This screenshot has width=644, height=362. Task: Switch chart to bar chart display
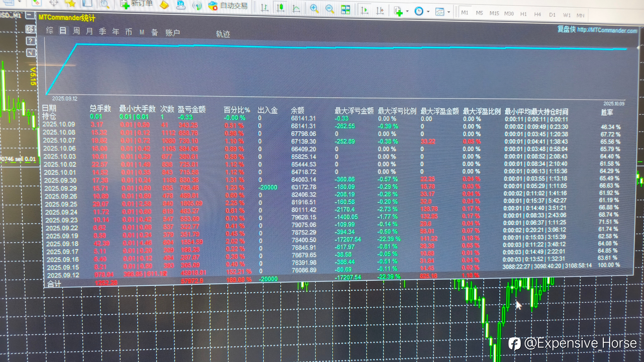pos(264,8)
